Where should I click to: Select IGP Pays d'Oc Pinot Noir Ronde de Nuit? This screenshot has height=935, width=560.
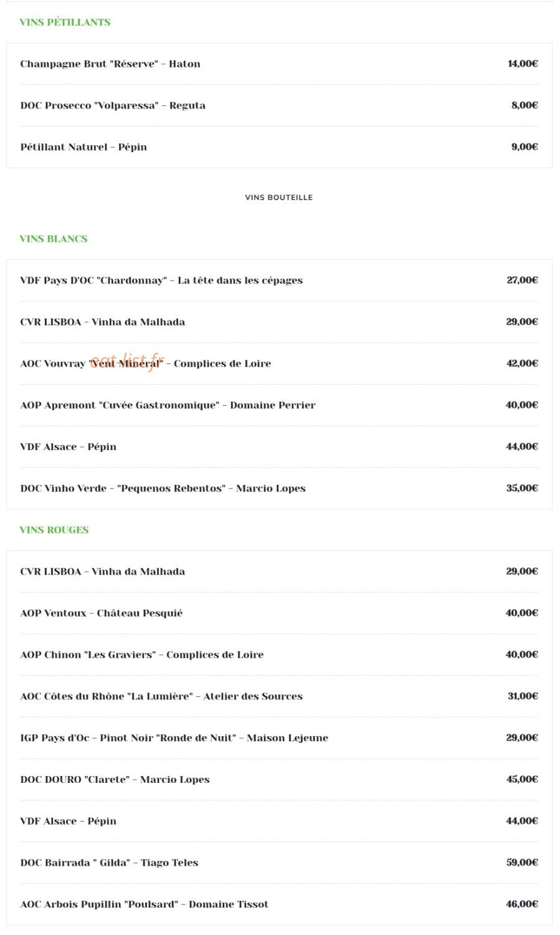tap(279, 738)
